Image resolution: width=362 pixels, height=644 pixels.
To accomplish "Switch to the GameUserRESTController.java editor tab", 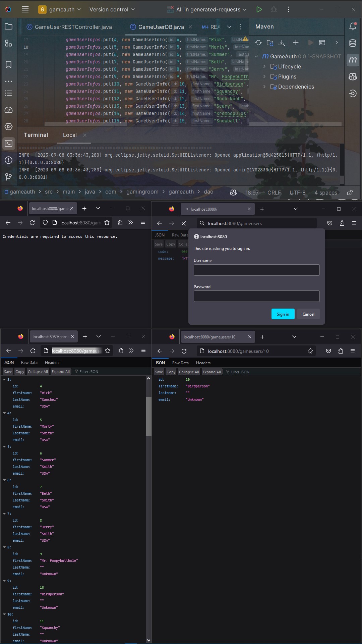I will point(73,27).
